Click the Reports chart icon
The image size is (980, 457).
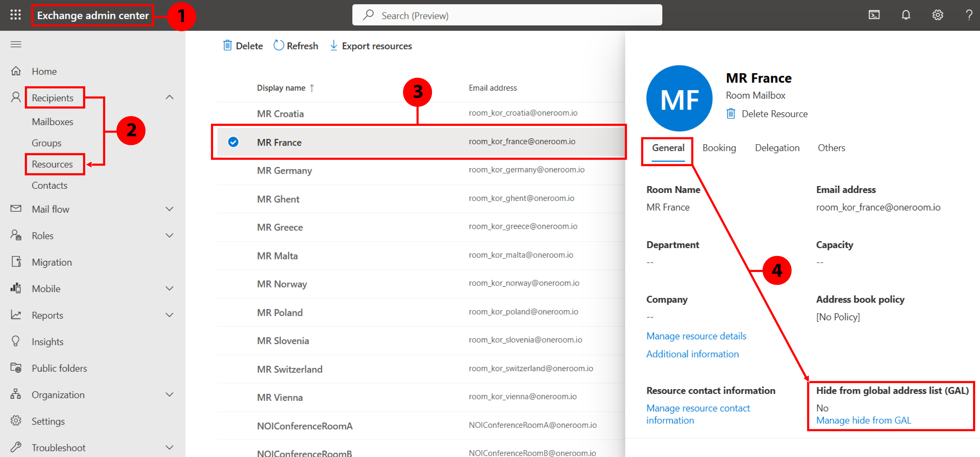16,315
